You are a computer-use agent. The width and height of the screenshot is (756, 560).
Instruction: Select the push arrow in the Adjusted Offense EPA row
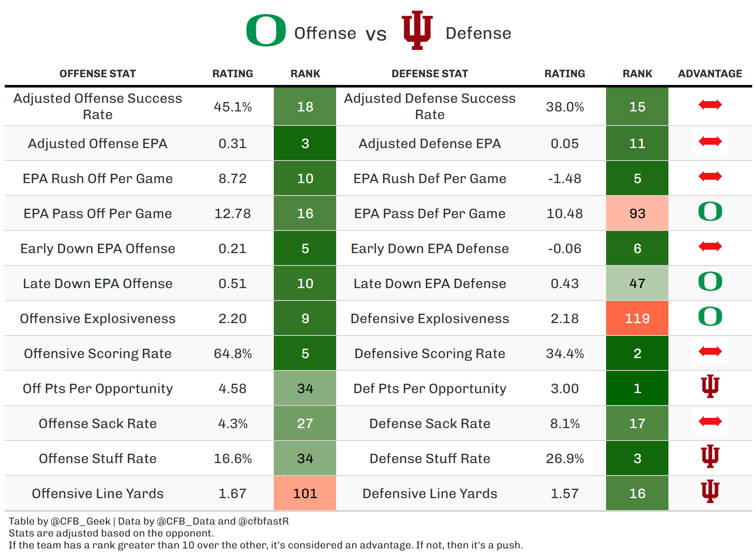[710, 141]
